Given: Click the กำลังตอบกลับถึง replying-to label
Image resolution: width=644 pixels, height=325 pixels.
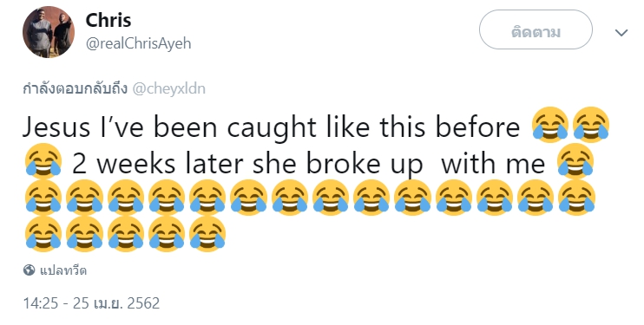Looking at the screenshot, I should point(76,88).
